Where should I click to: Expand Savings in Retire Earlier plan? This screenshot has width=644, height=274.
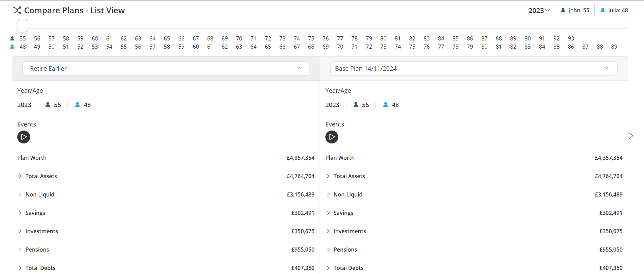[x=20, y=213]
